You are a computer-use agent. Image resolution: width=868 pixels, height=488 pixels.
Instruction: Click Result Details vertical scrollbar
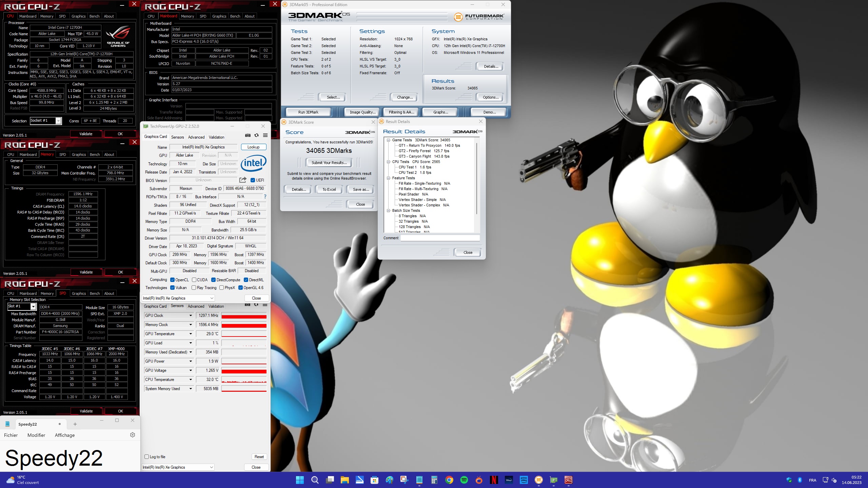(477, 179)
